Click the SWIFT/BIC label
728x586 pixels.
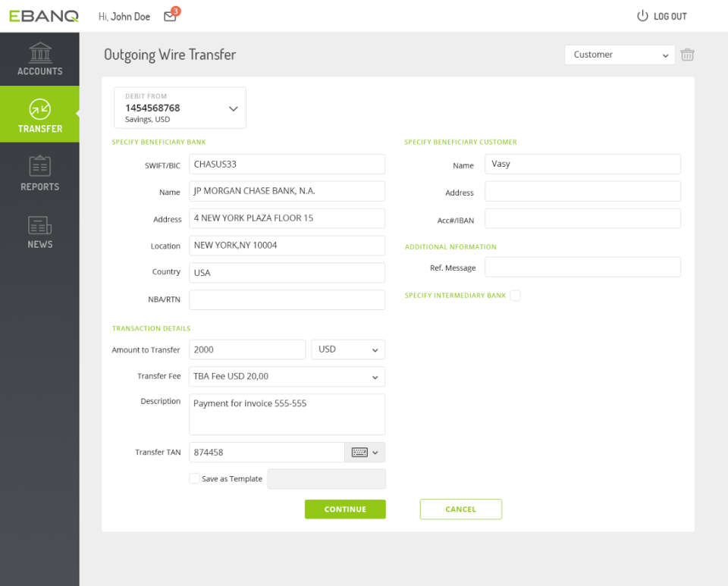tap(162, 165)
